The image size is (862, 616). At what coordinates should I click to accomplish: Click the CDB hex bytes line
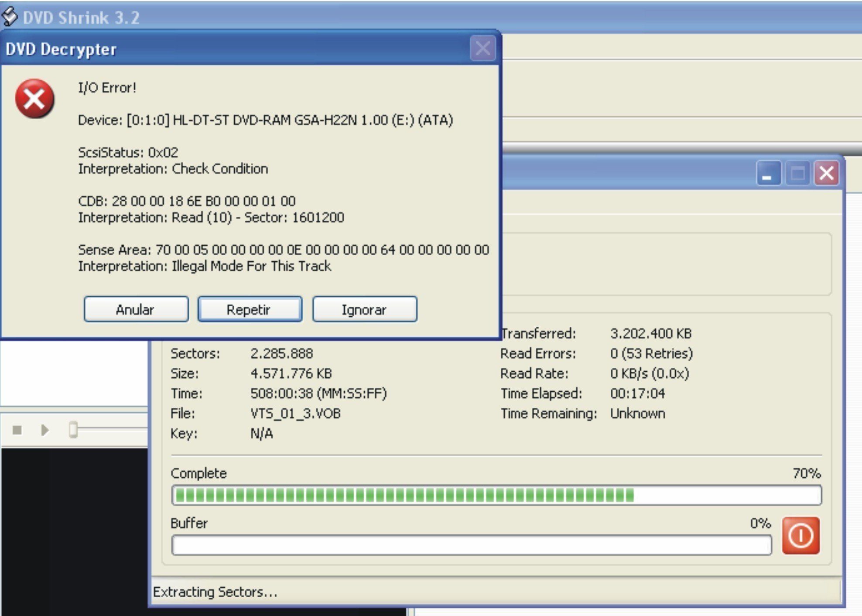click(187, 201)
